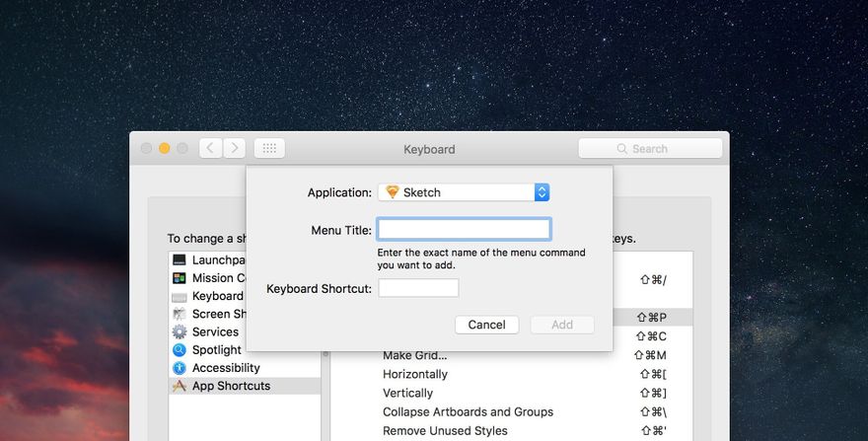Viewport: 868px width, 441px height.
Task: Click the ⇧⌘C shortcut value
Action: point(652,336)
